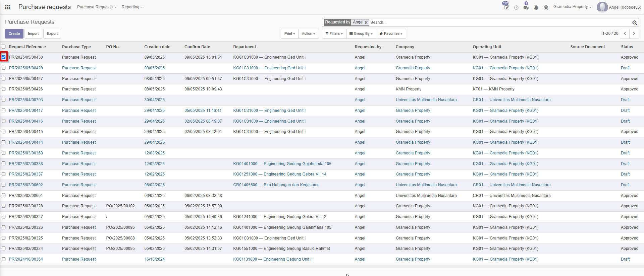Click PO/2025/00102 cell
The image size is (644, 276).
tap(120, 206)
